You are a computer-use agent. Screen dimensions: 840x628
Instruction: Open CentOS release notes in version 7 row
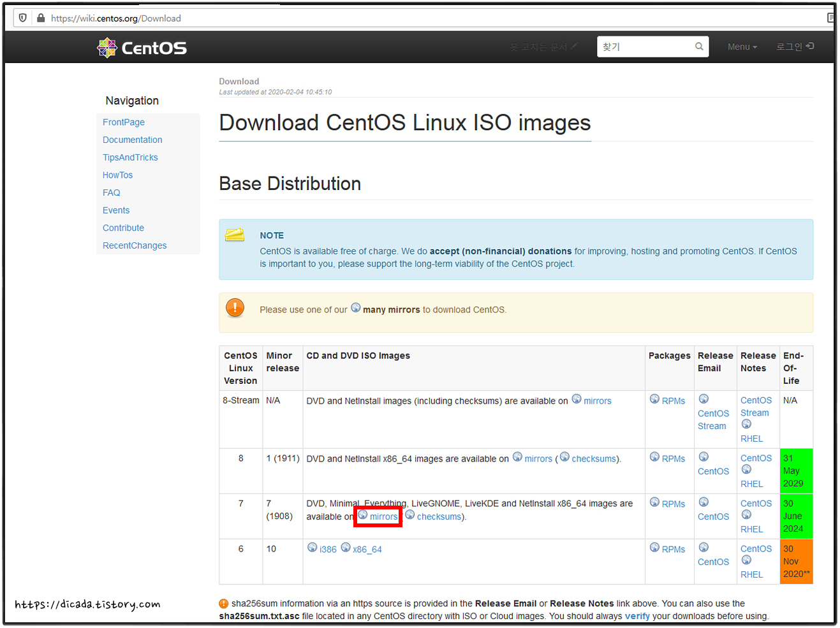point(756,503)
